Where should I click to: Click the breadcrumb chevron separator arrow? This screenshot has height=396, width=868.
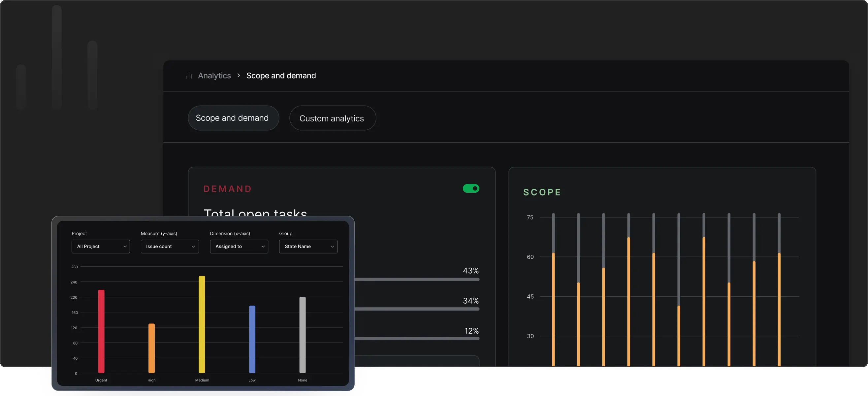click(x=239, y=76)
